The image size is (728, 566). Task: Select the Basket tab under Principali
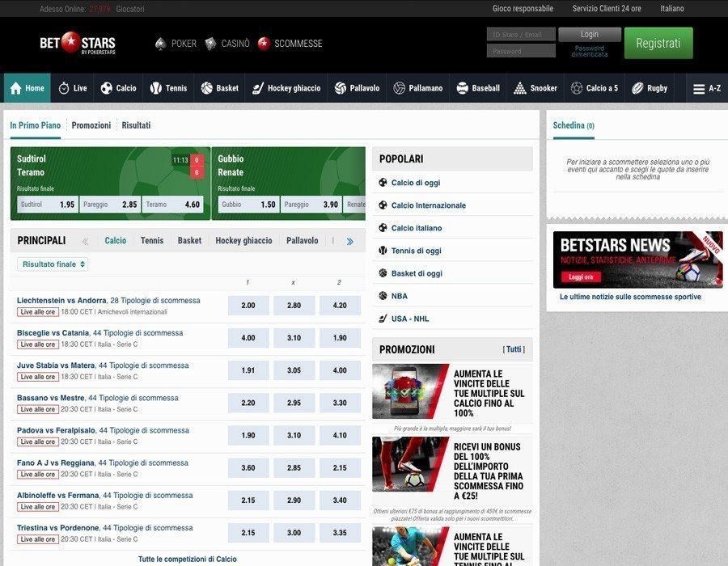pos(189,240)
